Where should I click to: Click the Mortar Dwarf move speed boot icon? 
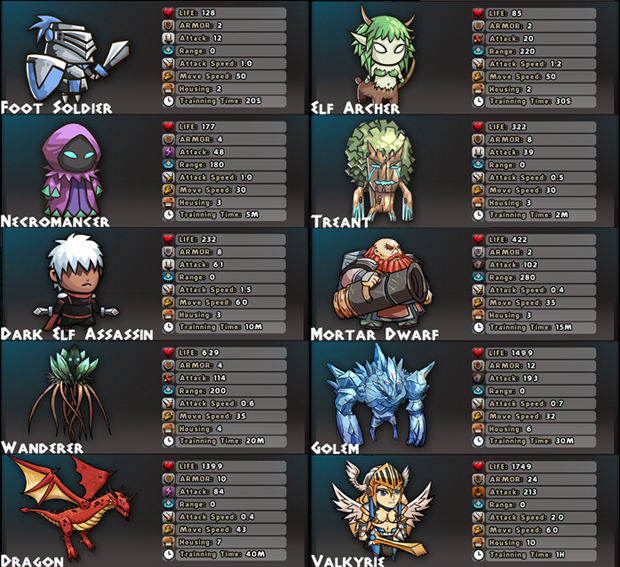[x=478, y=302]
